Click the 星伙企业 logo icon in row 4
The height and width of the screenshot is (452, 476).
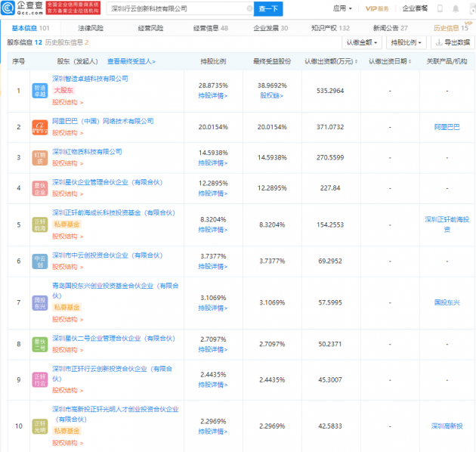(x=40, y=188)
